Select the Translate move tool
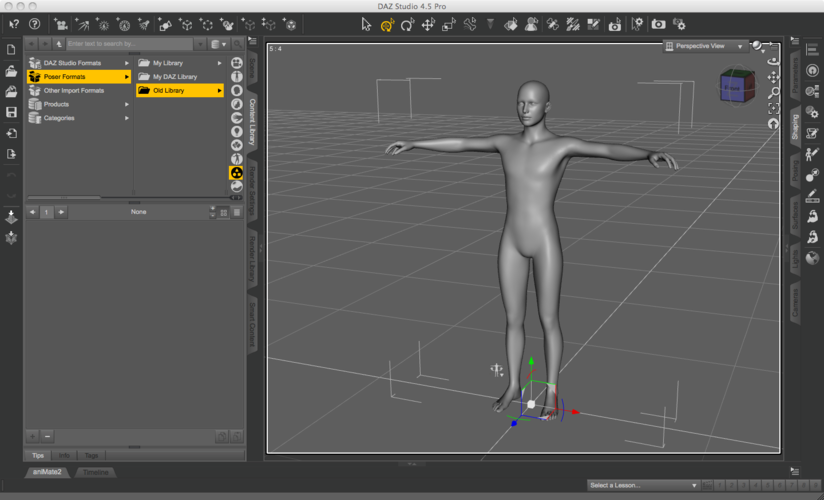 (428, 24)
